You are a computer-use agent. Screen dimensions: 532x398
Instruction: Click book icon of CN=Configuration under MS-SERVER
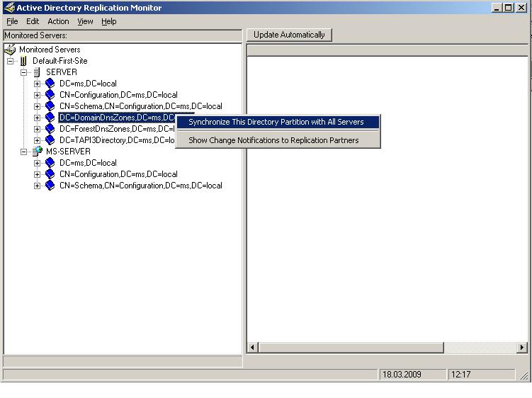[x=50, y=174]
